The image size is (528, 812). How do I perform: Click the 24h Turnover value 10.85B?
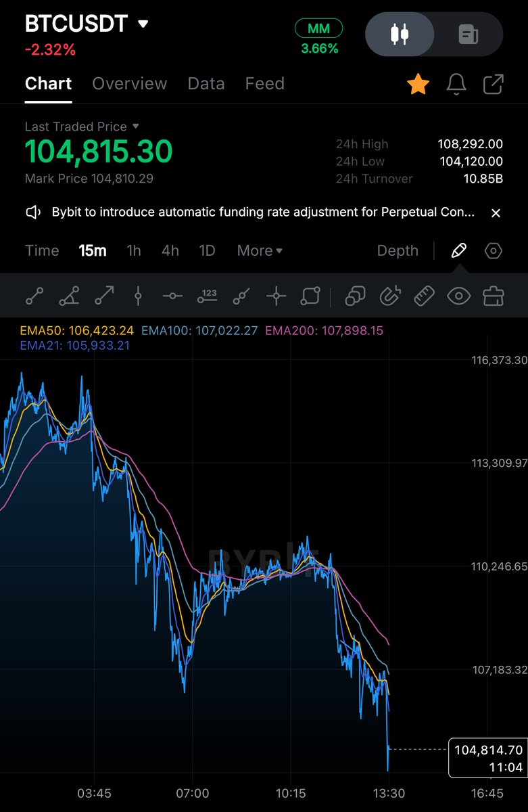point(482,179)
